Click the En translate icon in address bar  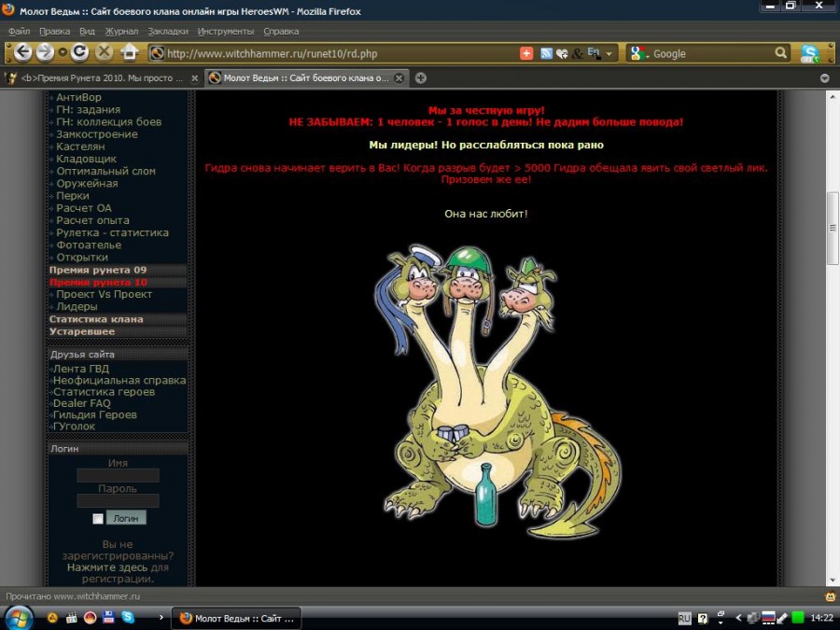click(x=593, y=52)
